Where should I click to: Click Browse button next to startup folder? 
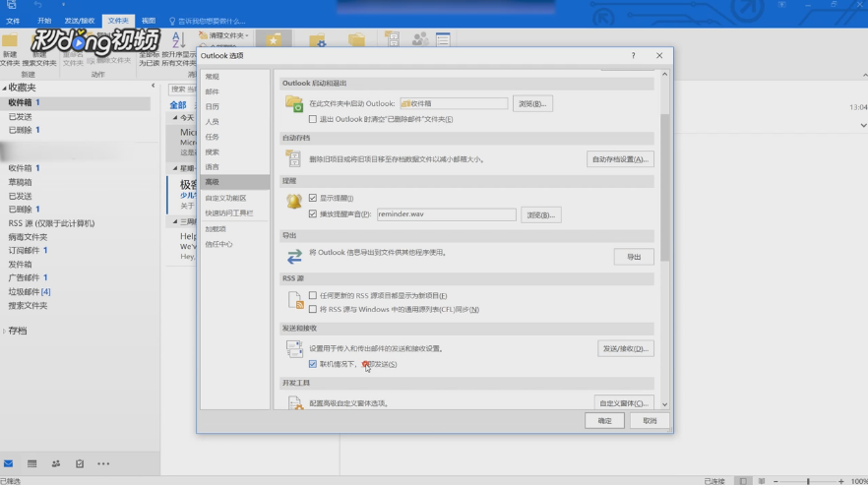pyautogui.click(x=532, y=103)
